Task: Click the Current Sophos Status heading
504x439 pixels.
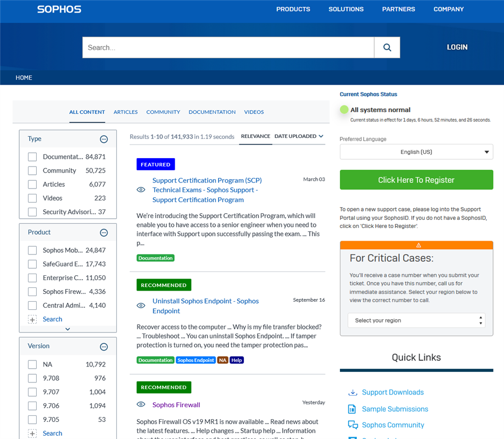Action: [368, 95]
